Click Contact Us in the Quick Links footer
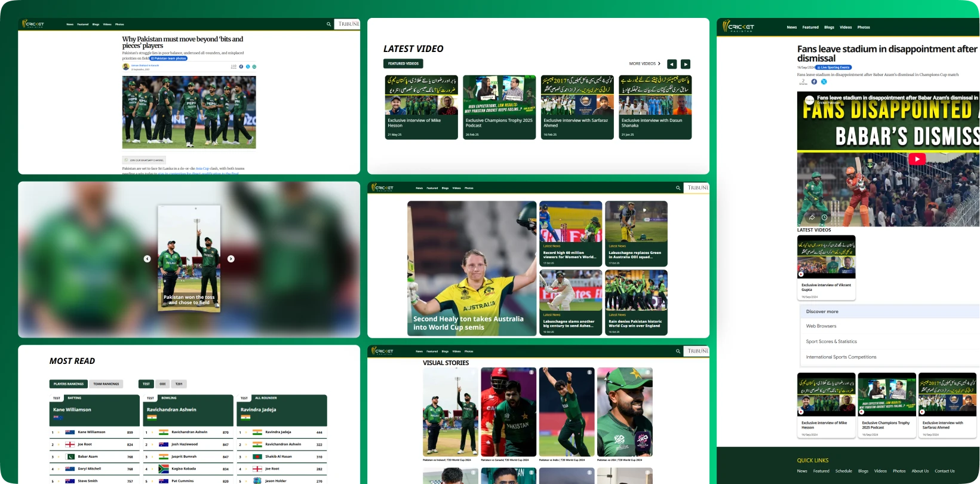The width and height of the screenshot is (980, 484). pos(944,471)
